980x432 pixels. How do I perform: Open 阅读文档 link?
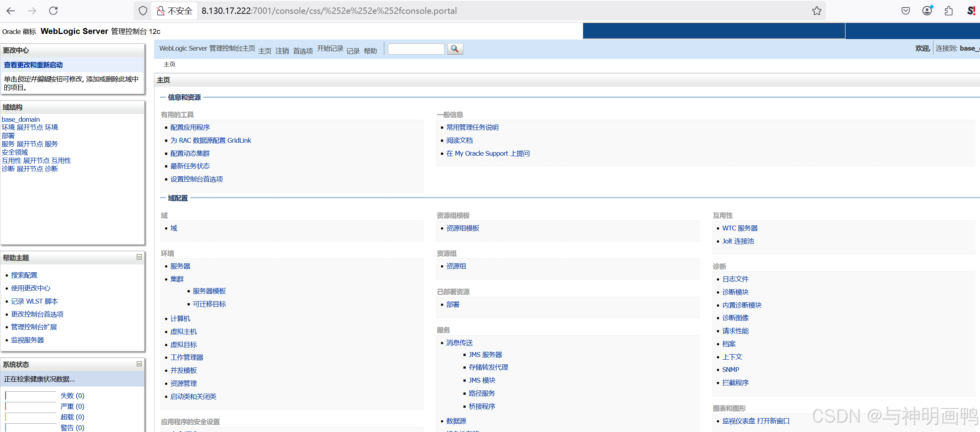(459, 140)
